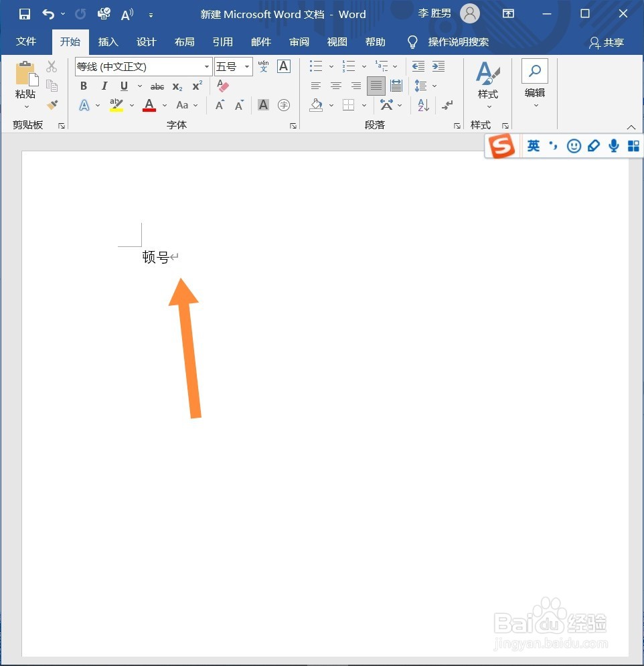Apply the yellow text highlight color
Image resolution: width=644 pixels, height=666 pixels.
click(x=116, y=105)
